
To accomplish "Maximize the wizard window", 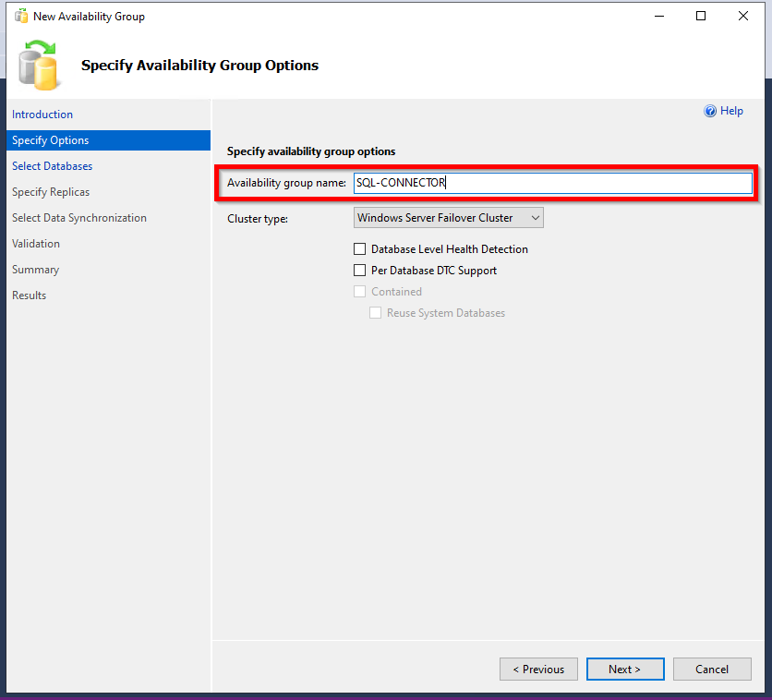I will point(701,17).
